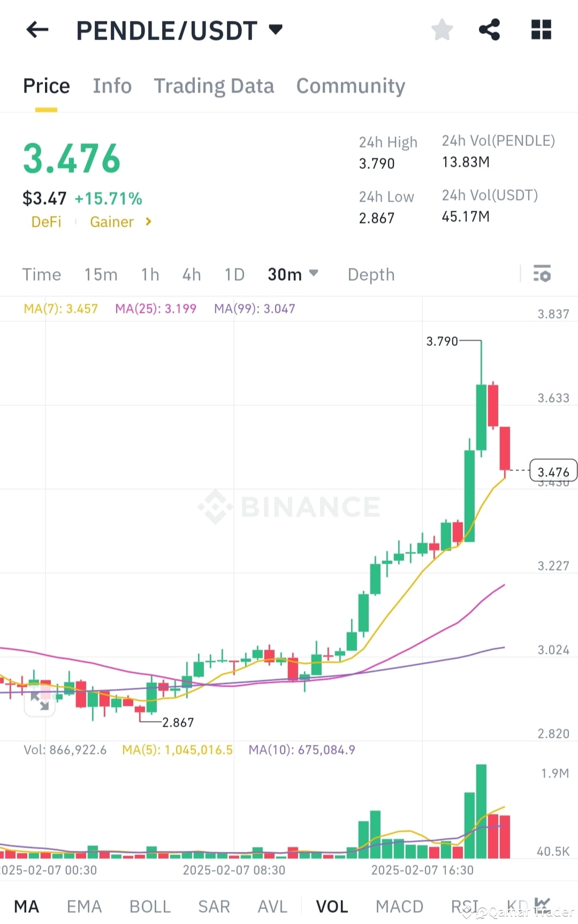Screen dimensions: 578x924
Task: Tap the share icon in top bar
Action: (489, 29)
